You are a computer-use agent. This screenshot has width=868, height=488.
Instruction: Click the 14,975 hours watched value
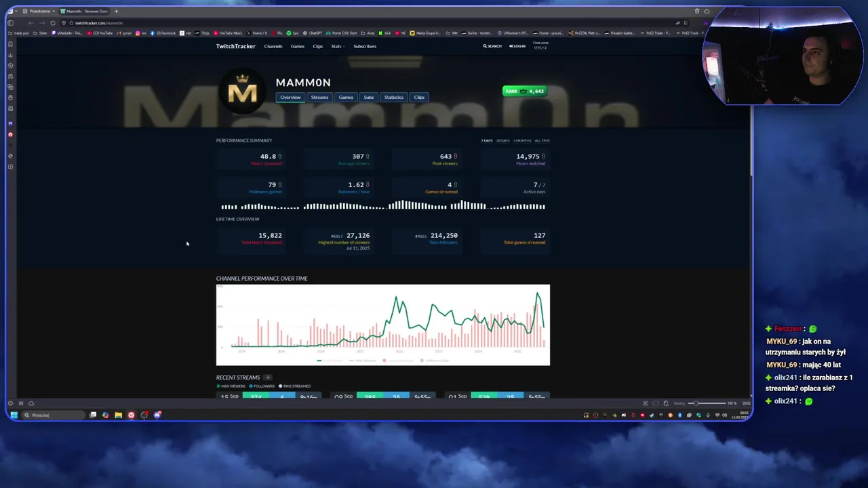coord(528,156)
